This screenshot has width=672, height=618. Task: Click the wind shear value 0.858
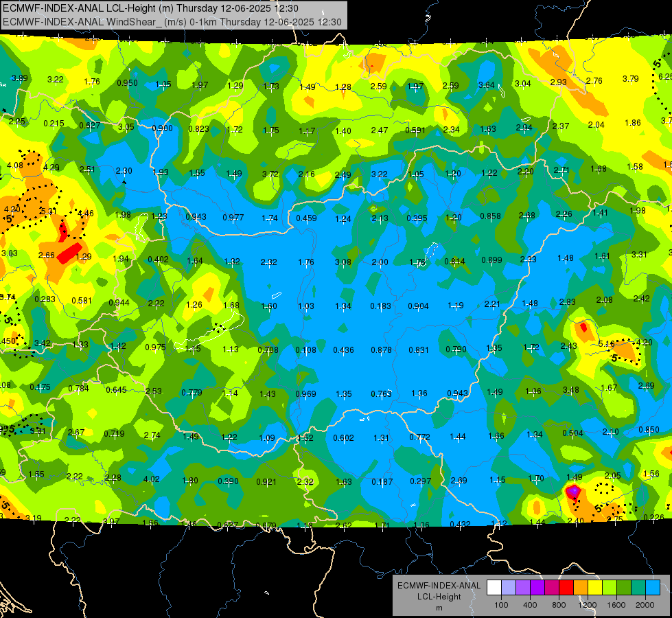490,216
